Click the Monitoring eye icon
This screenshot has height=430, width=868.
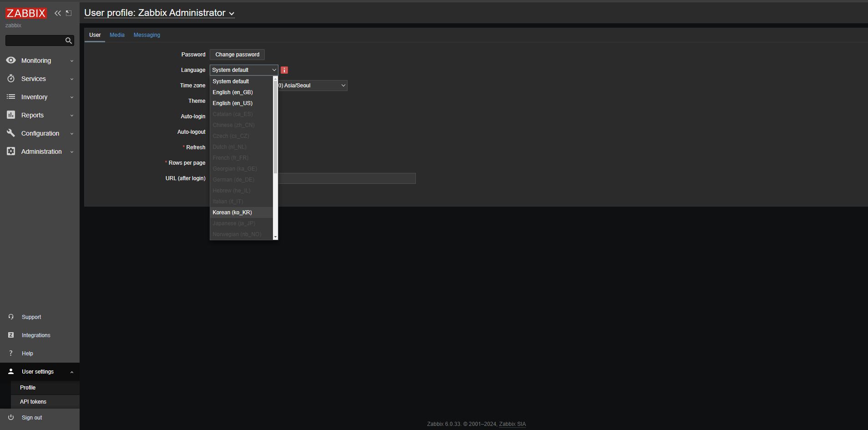tap(11, 60)
